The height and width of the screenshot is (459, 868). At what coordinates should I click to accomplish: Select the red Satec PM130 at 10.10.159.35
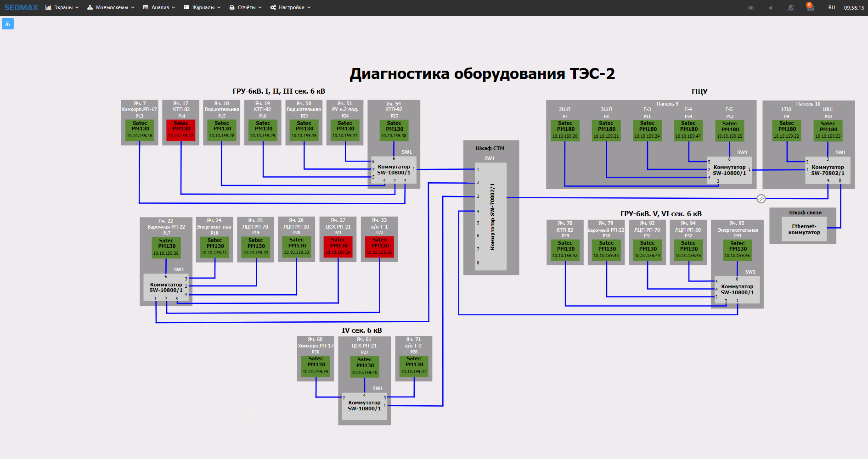(x=380, y=246)
